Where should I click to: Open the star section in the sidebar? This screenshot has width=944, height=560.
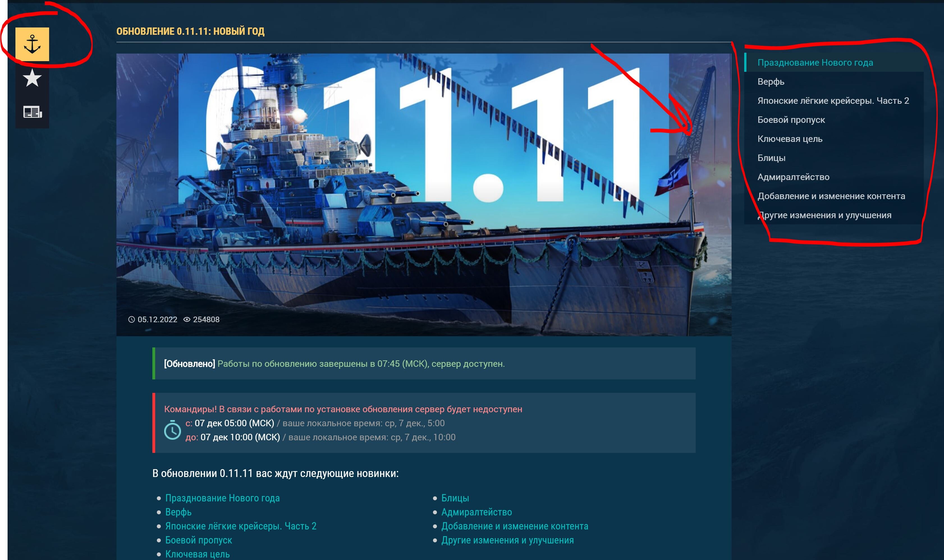point(32,78)
